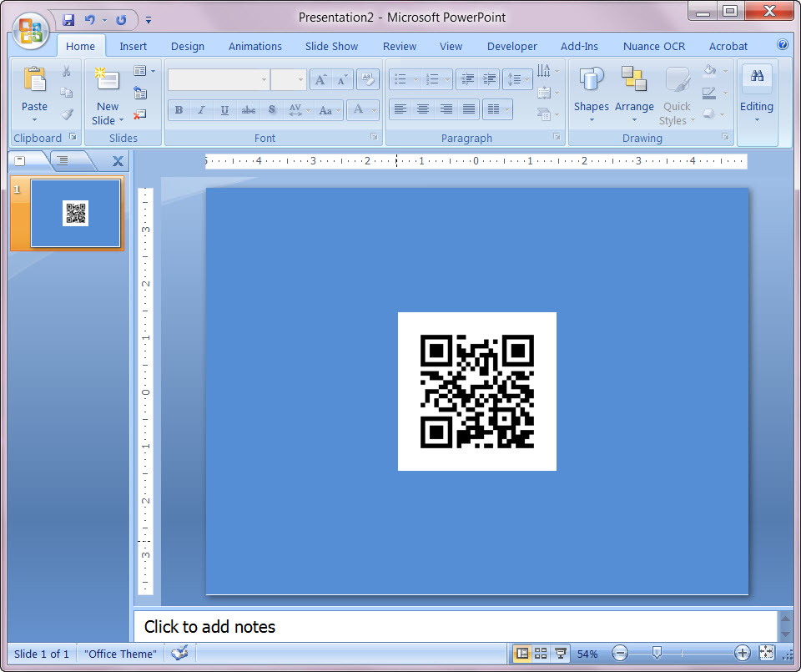Select slide 1 thumbnail in slides pane
Viewport: 801px width, 672px height.
pos(73,214)
